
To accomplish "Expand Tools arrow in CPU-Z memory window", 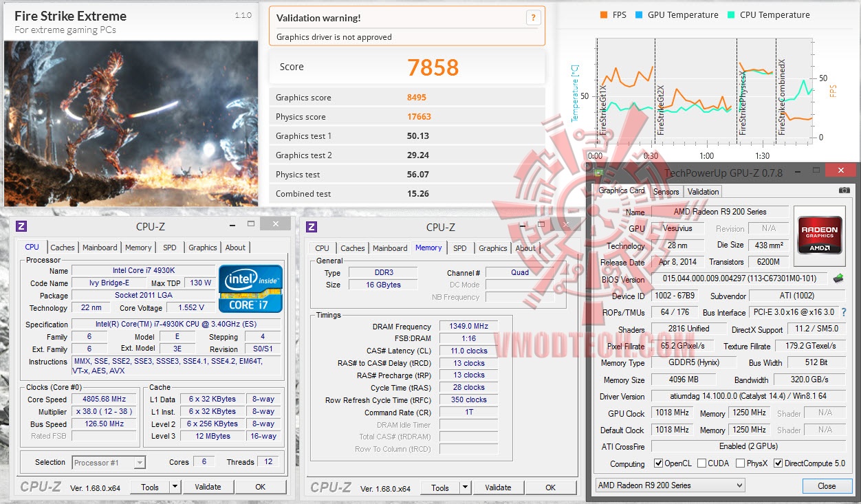I will 465,487.
